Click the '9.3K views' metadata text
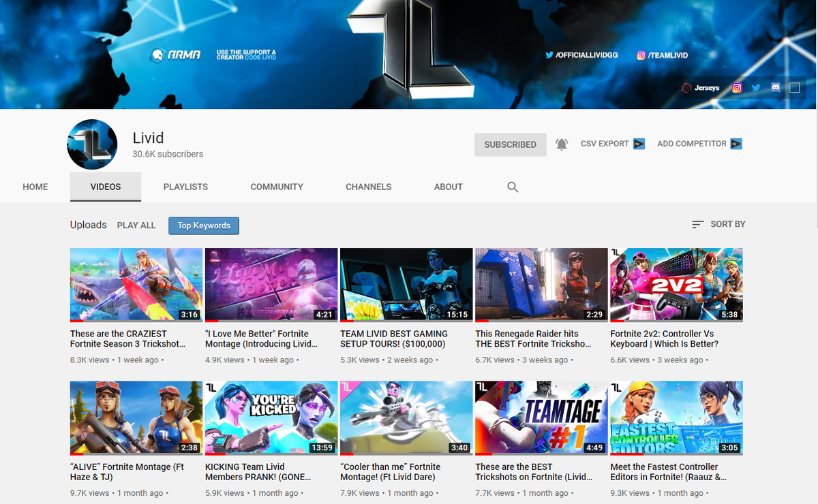This screenshot has height=504, width=818. [x=629, y=493]
